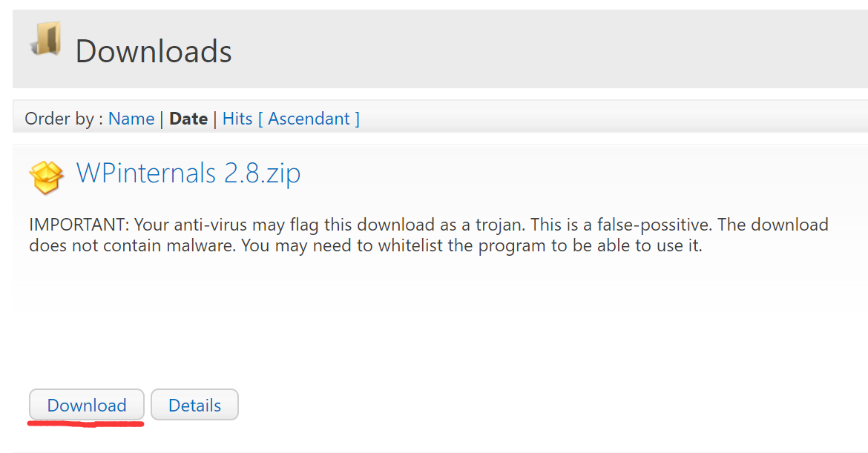Viewport: 868px width, 453px height.
Task: Open the WPinternals 2.8.zip title link
Action: tap(188, 173)
